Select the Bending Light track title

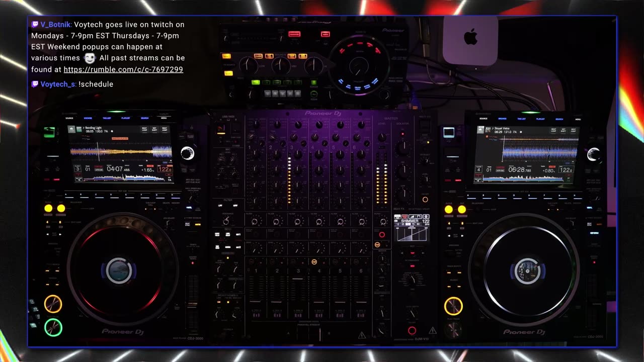tap(93, 128)
